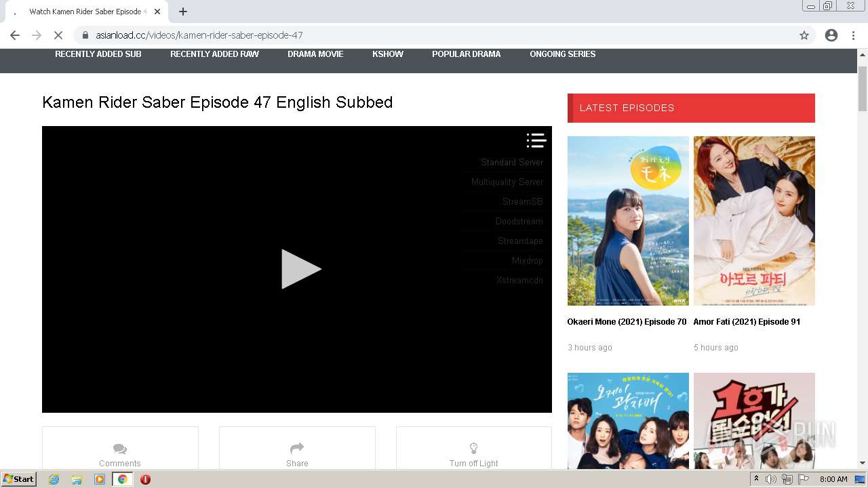This screenshot has height=488, width=868.
Task: Stop loading the page
Action: [x=58, y=35]
